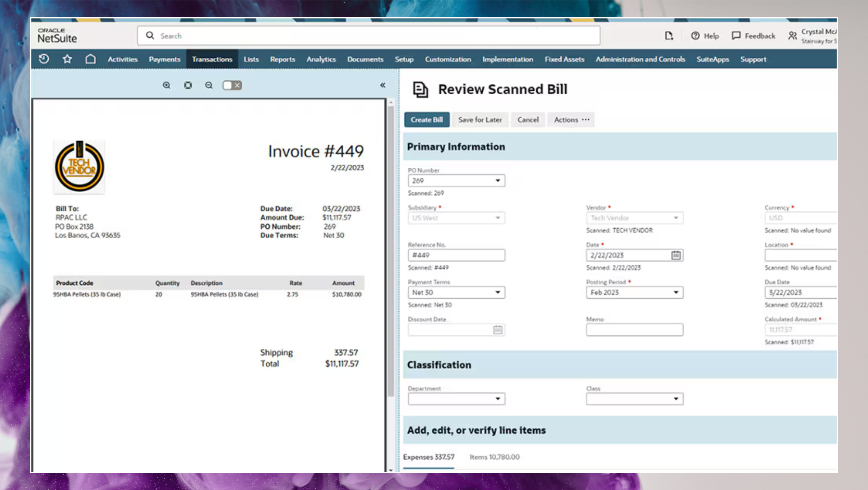Open the Discount Date calendar picker
The height and width of the screenshot is (490, 868).
coord(498,330)
